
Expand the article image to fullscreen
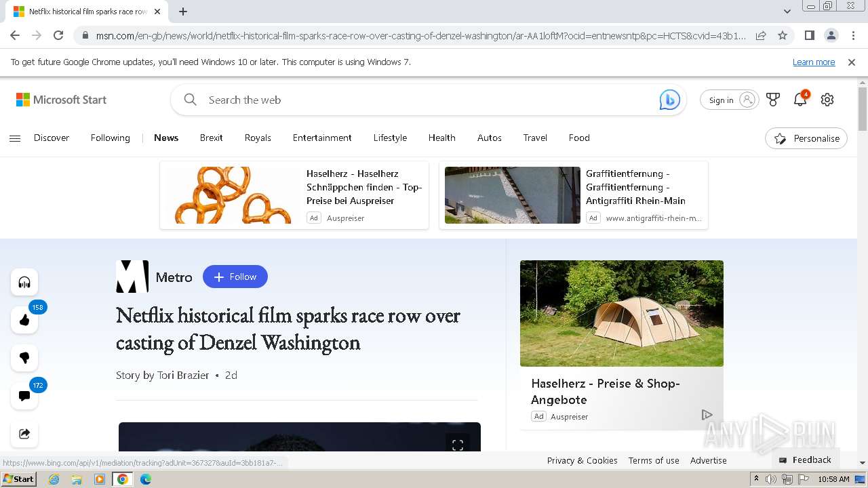click(458, 445)
